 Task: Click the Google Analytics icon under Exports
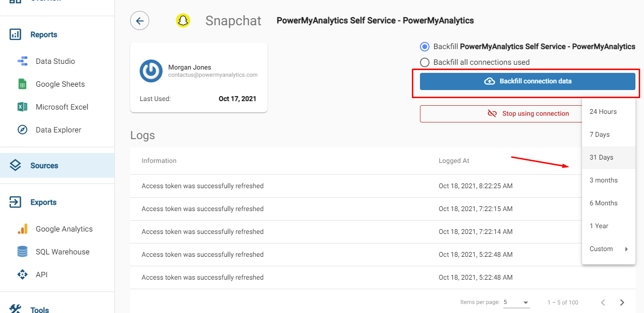pos(22,229)
